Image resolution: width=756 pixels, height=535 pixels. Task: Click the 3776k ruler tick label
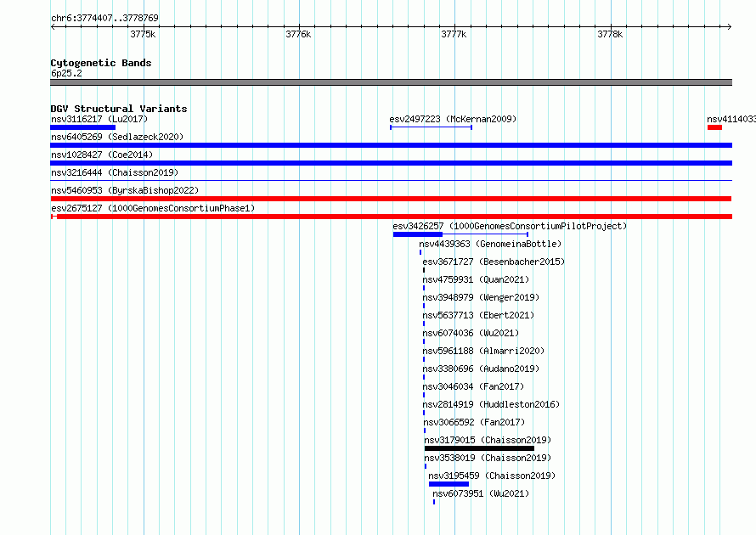[298, 34]
